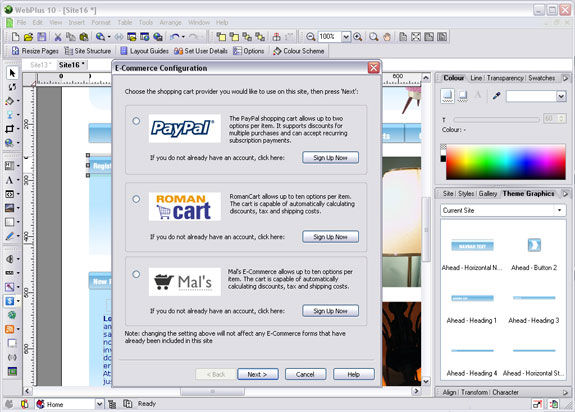Click the Zoom Out magnifier icon
Viewport: 575px width, 412px height.
311,37
